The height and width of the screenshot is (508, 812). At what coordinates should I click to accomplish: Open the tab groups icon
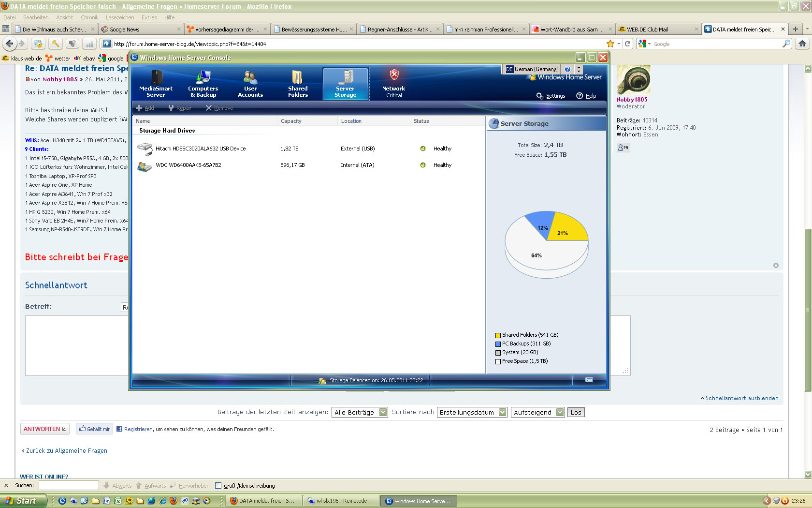6,29
